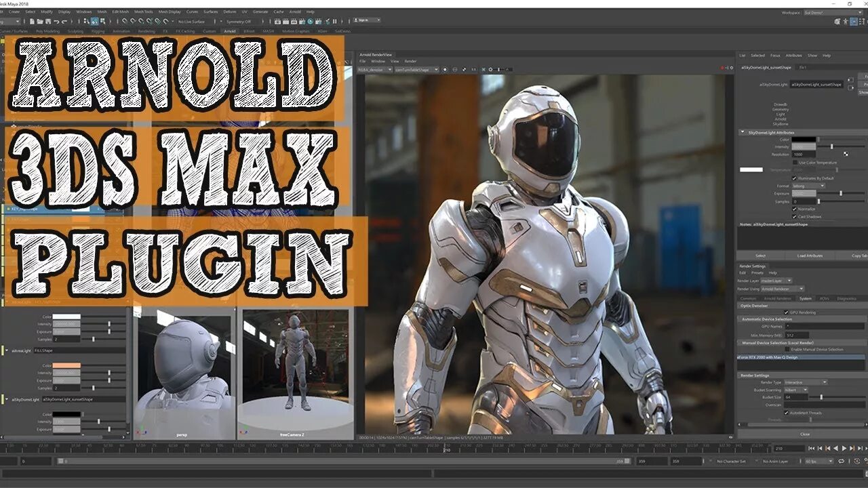This screenshot has width=868, height=488.
Task: Toggle GPU Rendering checkbox
Action: pyautogui.click(x=786, y=312)
